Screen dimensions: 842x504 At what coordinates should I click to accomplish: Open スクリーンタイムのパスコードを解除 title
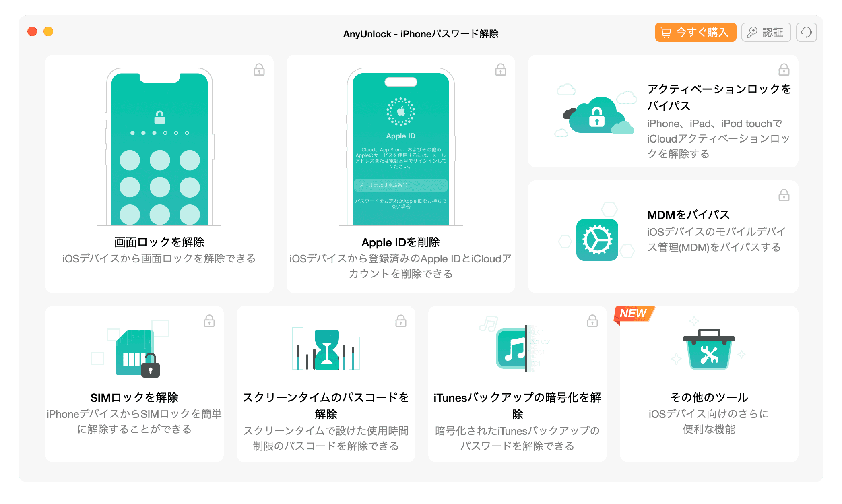point(326,406)
